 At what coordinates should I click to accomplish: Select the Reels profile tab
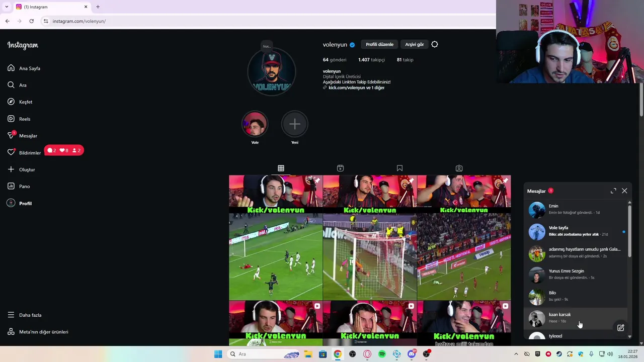click(340, 168)
